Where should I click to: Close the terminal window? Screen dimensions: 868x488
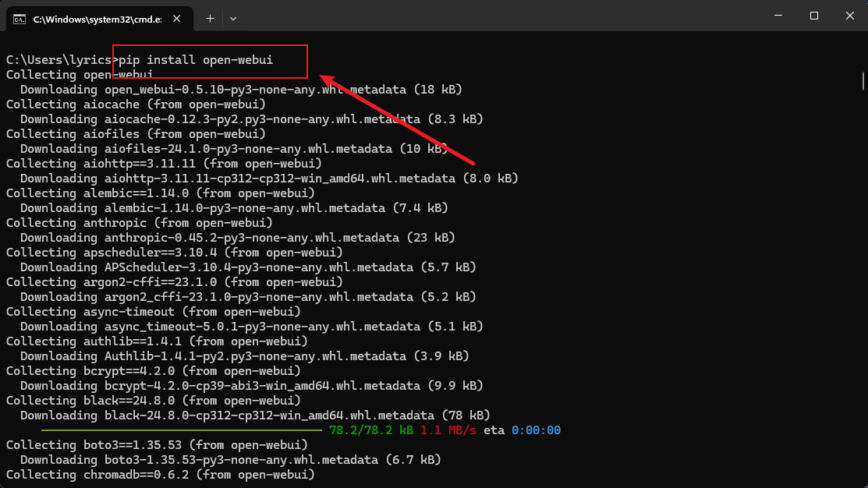click(850, 16)
